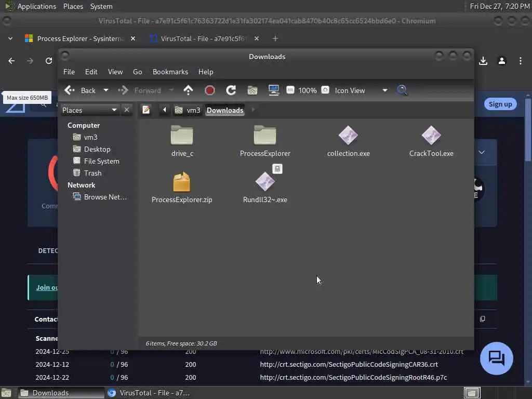Select vm3 in the Places sidebar
532x399 pixels.
(86, 137)
